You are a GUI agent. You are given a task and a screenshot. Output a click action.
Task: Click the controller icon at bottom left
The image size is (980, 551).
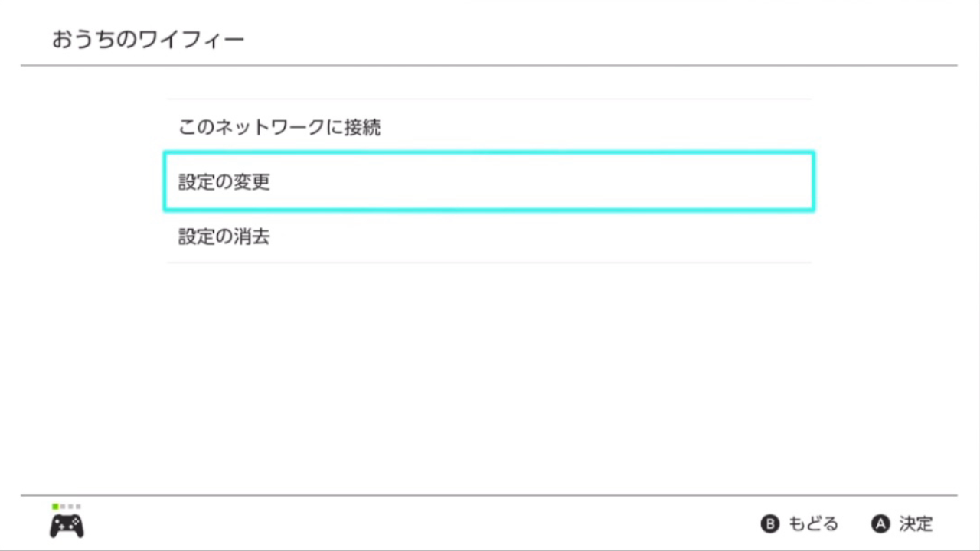point(67,526)
